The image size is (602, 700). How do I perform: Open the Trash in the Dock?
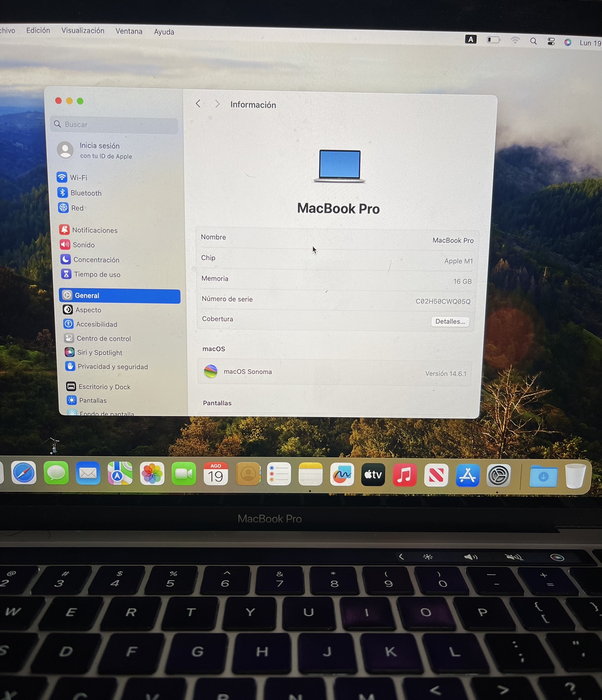coord(575,476)
